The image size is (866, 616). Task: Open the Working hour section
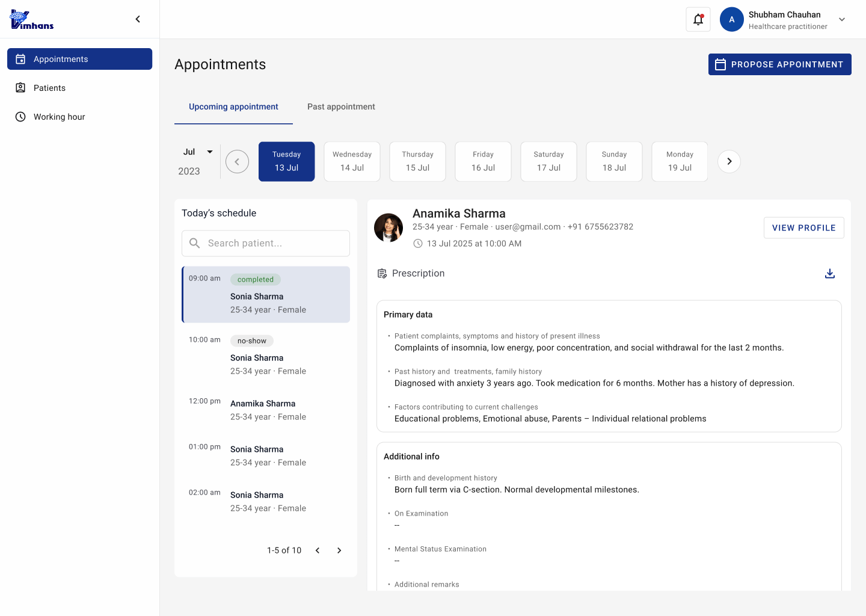(59, 116)
